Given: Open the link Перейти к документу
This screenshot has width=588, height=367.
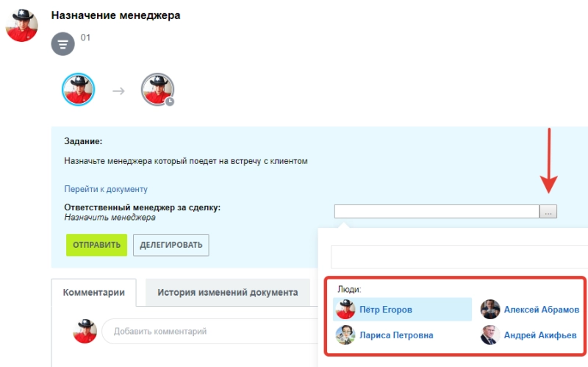Looking at the screenshot, I should [x=106, y=189].
